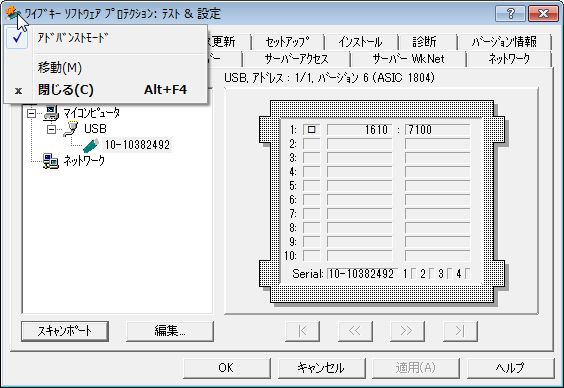
Task: Jump to last entry with >| button
Action: pos(460,331)
